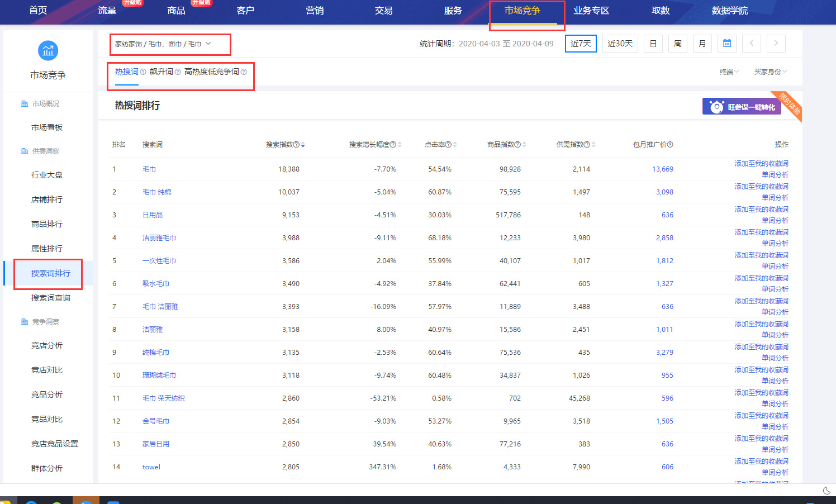
Task: Click help icon beside 包月推广价 header
Action: coord(670,145)
